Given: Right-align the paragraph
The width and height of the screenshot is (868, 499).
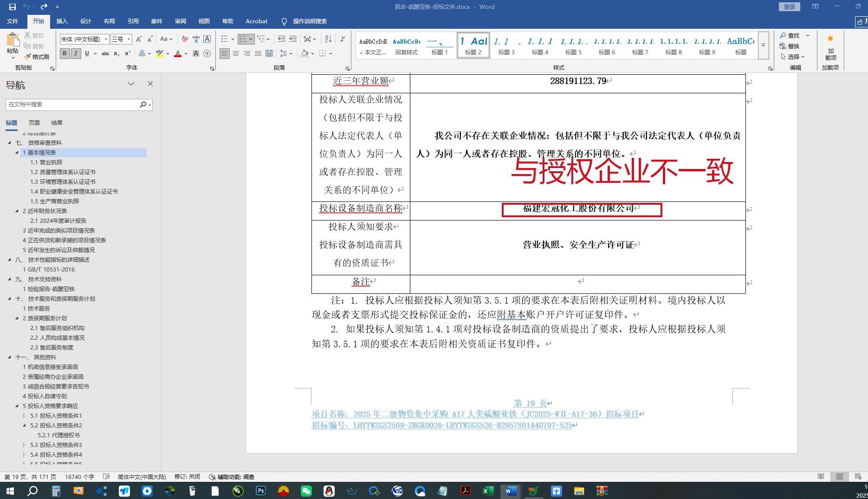Looking at the screenshot, I should (247, 54).
